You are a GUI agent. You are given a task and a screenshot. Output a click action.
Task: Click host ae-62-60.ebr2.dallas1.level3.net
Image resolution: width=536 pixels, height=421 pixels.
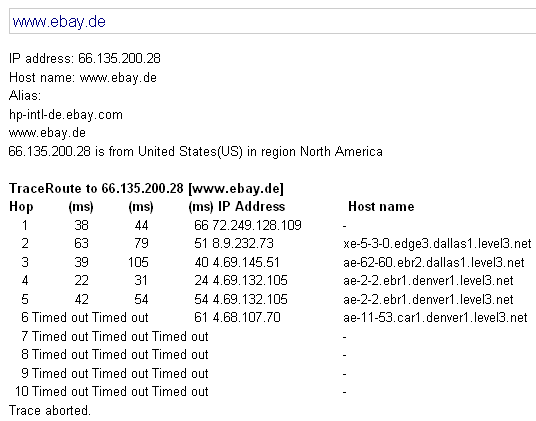click(x=433, y=262)
